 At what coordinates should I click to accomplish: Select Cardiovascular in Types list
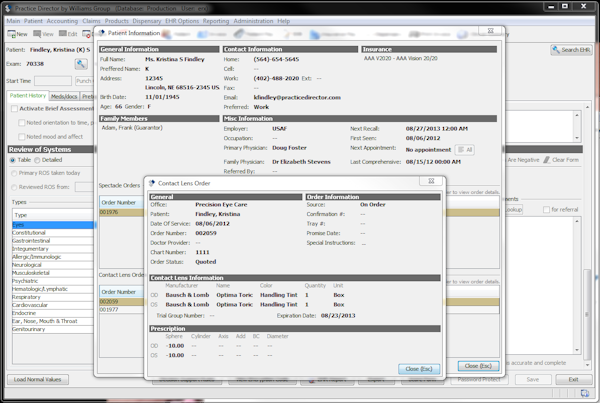53,305
